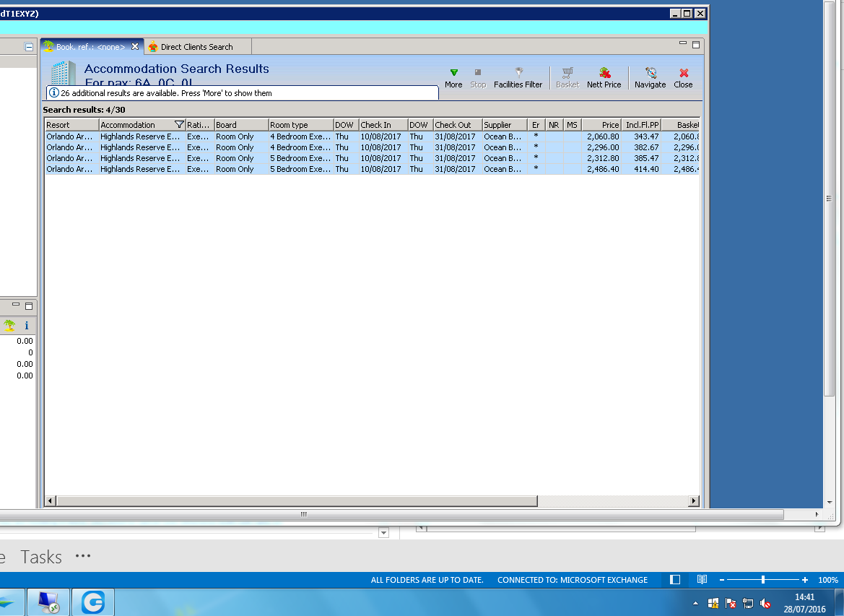844x616 pixels.
Task: Sort by Price column header
Action: pos(602,124)
